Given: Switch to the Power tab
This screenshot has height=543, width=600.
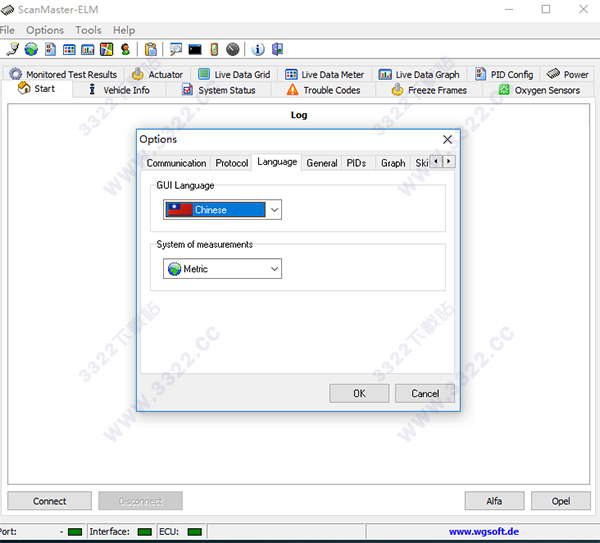Looking at the screenshot, I should click(x=567, y=74).
